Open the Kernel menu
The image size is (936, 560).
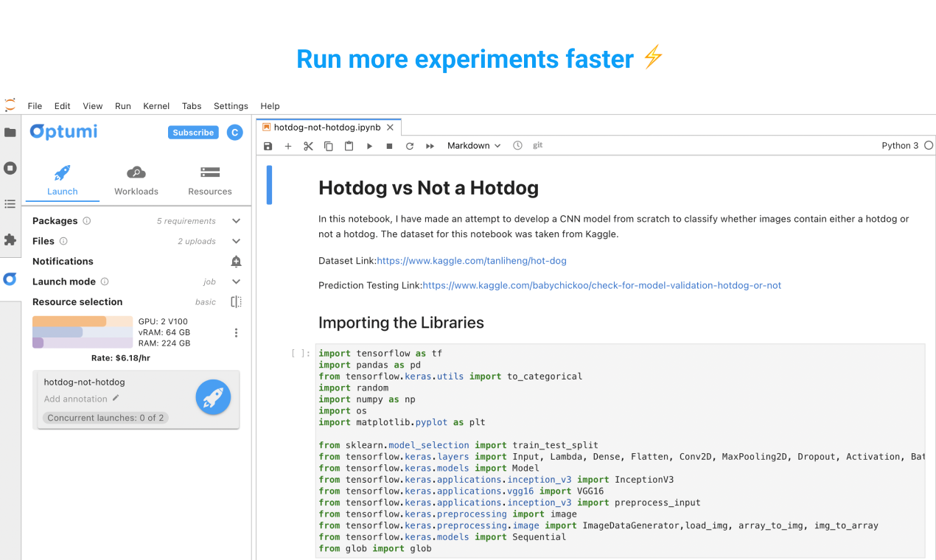coord(156,106)
